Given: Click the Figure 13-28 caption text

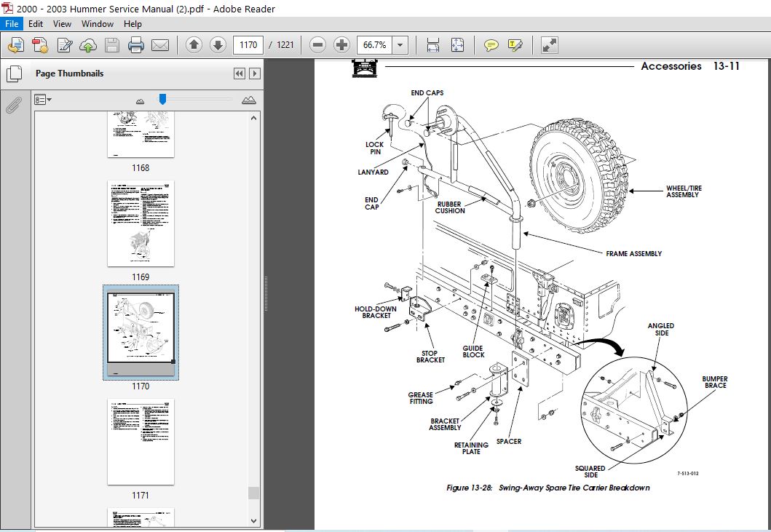Looking at the screenshot, I should (x=548, y=488).
